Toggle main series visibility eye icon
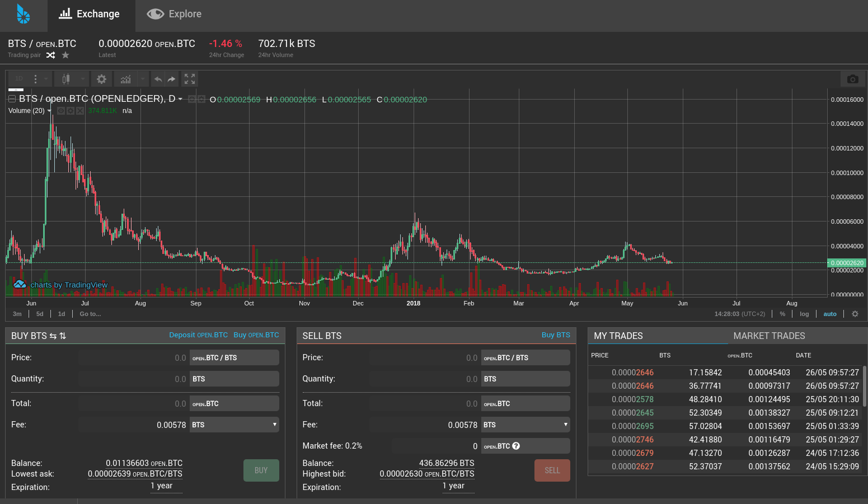The image size is (868, 504). [x=192, y=100]
